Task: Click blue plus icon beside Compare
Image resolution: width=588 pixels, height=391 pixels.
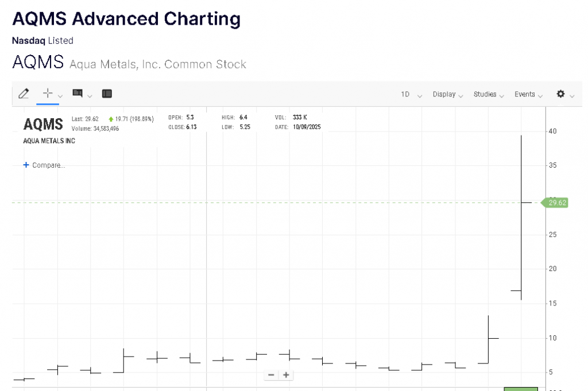Action: (x=26, y=165)
